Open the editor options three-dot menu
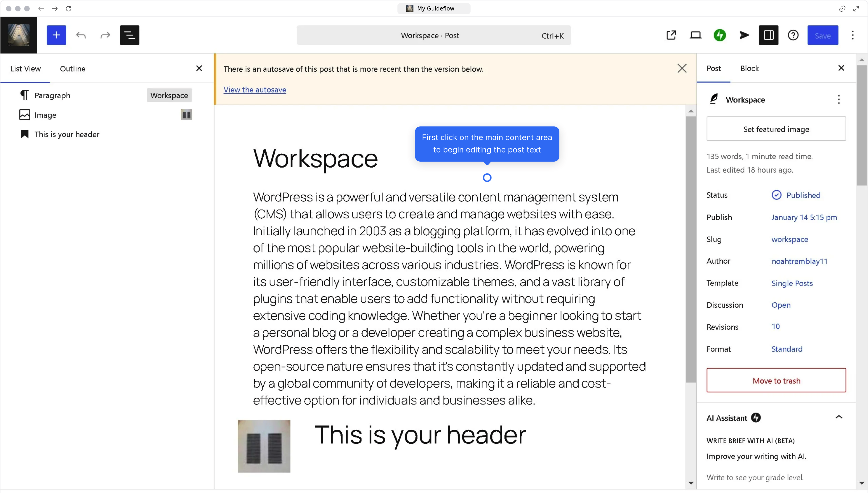This screenshot has width=868, height=493. pos(853,35)
